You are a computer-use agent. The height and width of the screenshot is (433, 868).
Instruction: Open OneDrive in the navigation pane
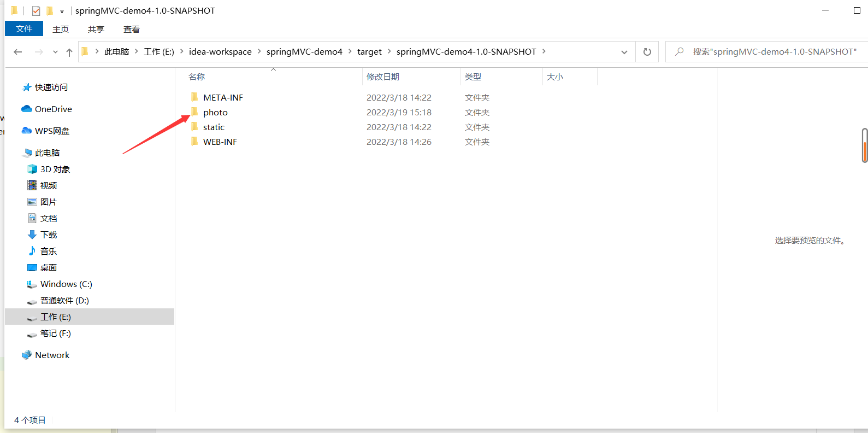click(x=54, y=109)
